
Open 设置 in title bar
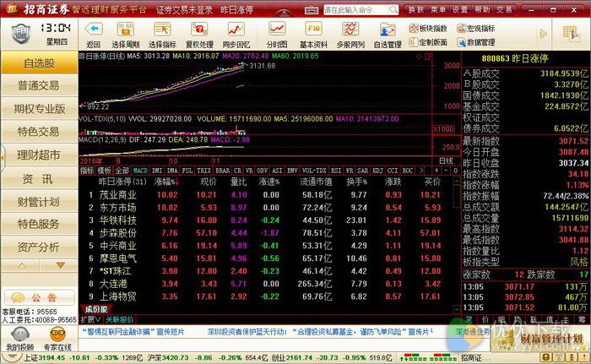[x=460, y=9]
